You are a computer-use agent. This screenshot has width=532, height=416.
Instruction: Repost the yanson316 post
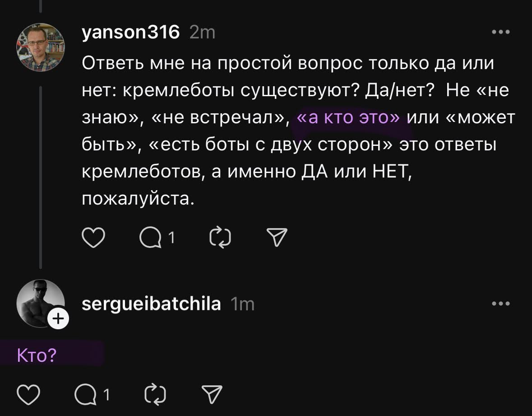point(221,238)
